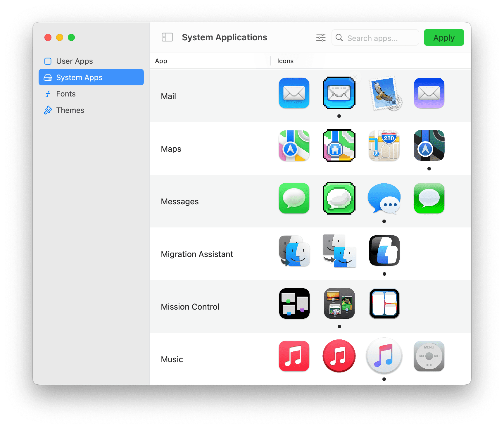This screenshot has width=504, height=428.
Task: Click the Search apps field
Action: click(375, 38)
